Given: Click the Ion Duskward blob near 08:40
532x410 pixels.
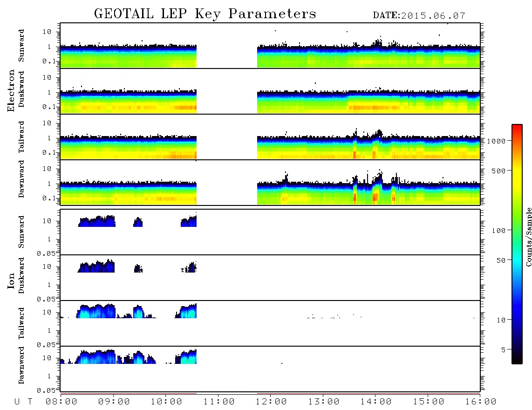Looking at the screenshot, I should click(x=96, y=266).
